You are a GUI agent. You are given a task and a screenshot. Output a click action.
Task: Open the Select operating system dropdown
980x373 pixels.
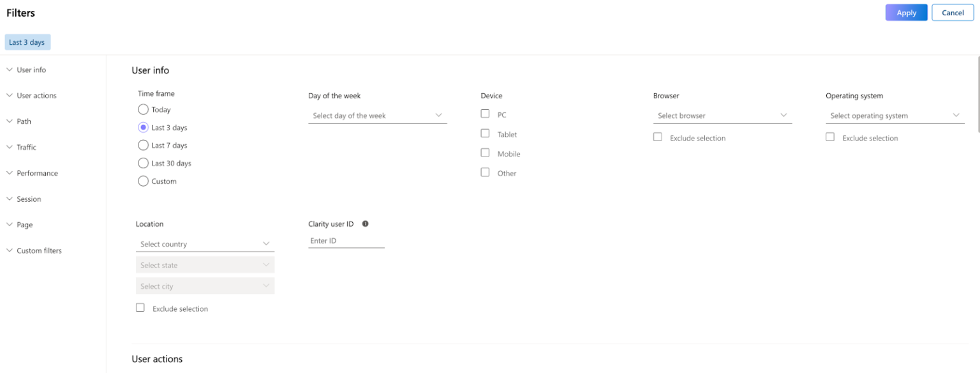point(895,116)
